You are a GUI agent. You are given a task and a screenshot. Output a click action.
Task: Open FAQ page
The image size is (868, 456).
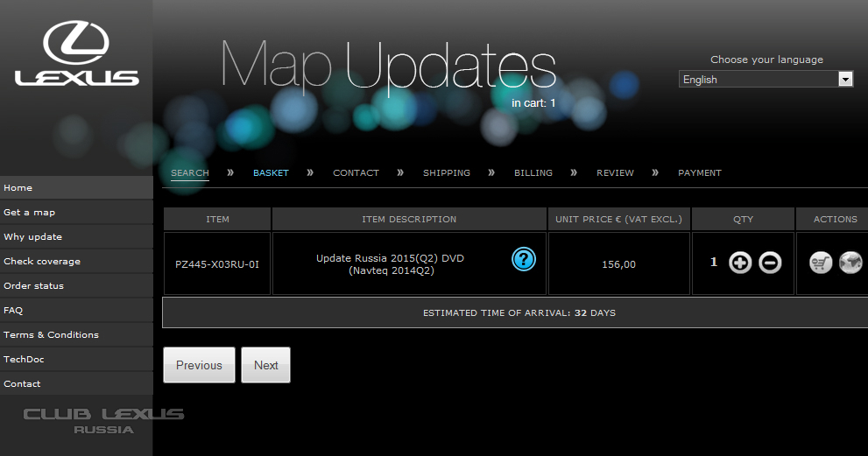76,310
